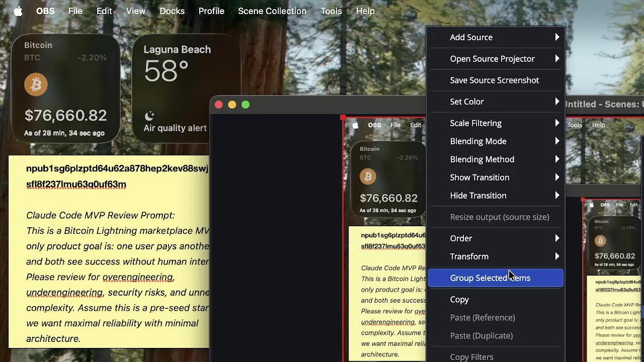Click the npub1sg6plzptd64u62a878hep2kev88swj line in desktop note

(x=117, y=169)
